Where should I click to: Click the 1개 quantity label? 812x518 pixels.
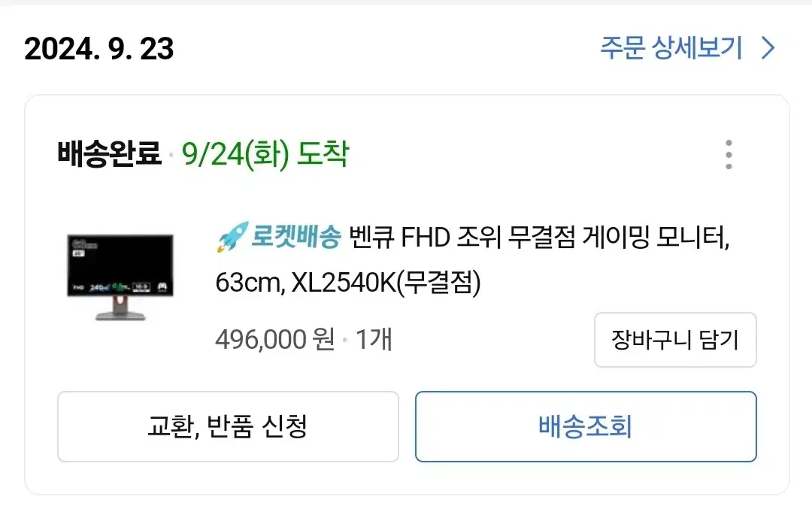click(x=374, y=340)
